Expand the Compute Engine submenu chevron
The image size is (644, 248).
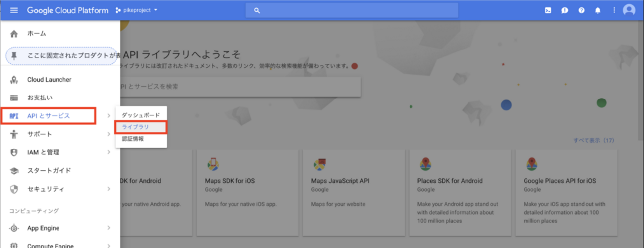click(109, 246)
